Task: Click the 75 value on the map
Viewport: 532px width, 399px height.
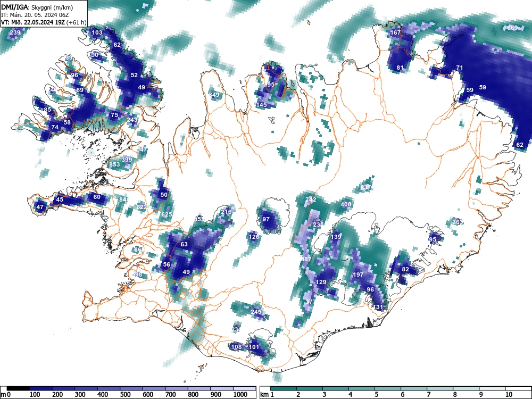Action: [114, 115]
